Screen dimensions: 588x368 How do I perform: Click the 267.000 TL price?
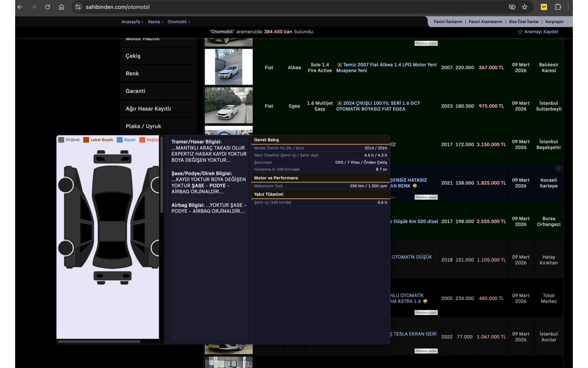tap(491, 68)
